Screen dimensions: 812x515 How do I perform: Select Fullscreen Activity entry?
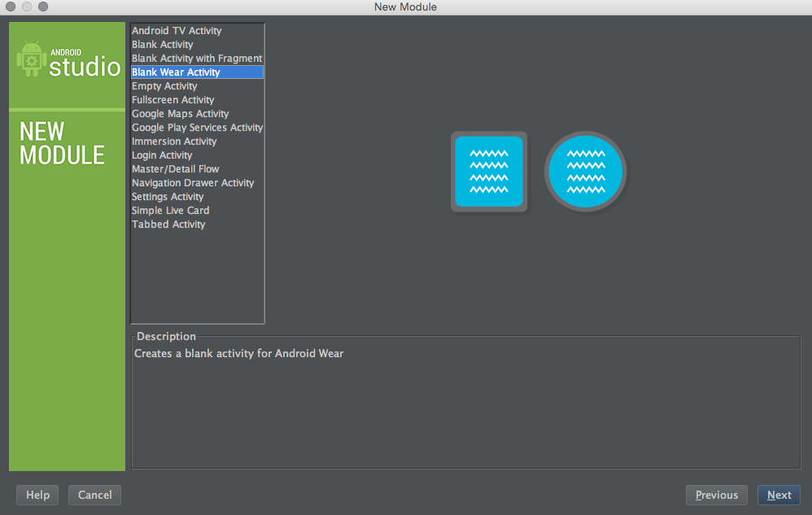pyautogui.click(x=197, y=100)
